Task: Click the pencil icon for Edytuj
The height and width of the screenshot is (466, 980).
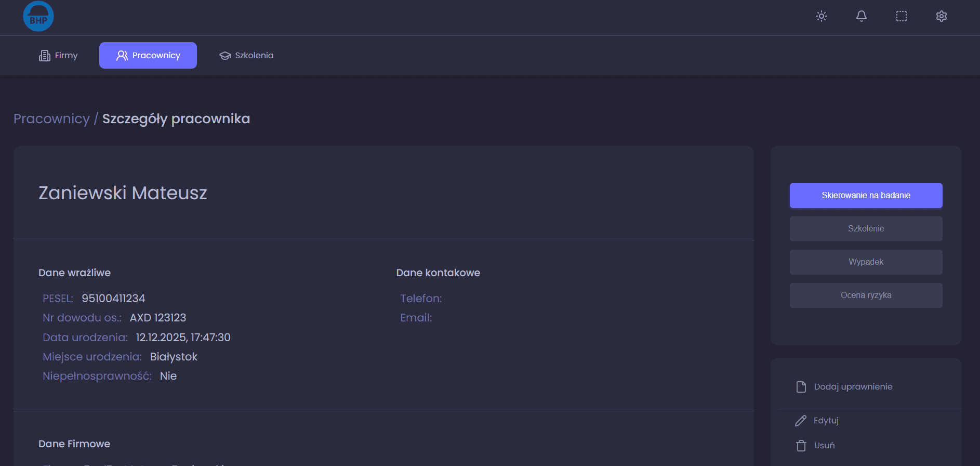Action: [801, 420]
